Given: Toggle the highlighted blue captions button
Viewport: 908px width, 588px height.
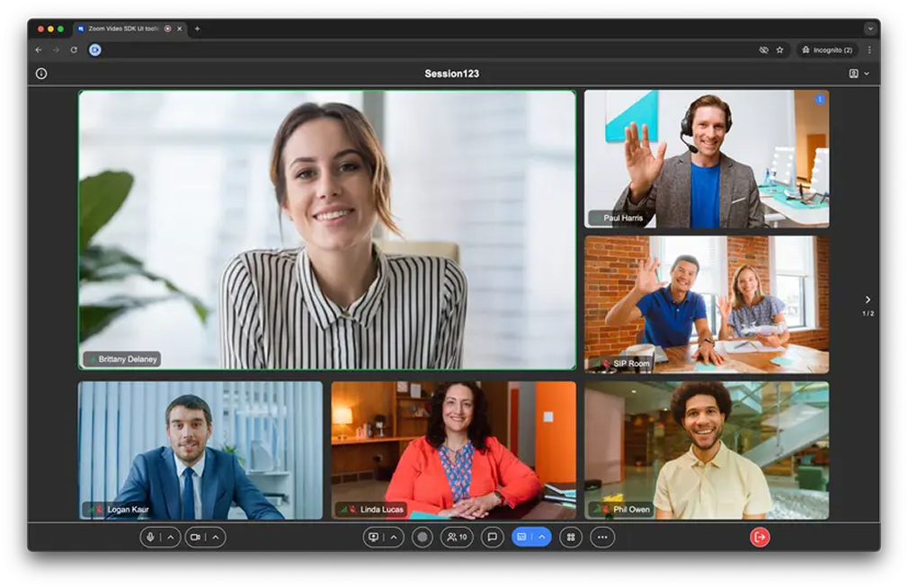Looking at the screenshot, I should [x=521, y=537].
